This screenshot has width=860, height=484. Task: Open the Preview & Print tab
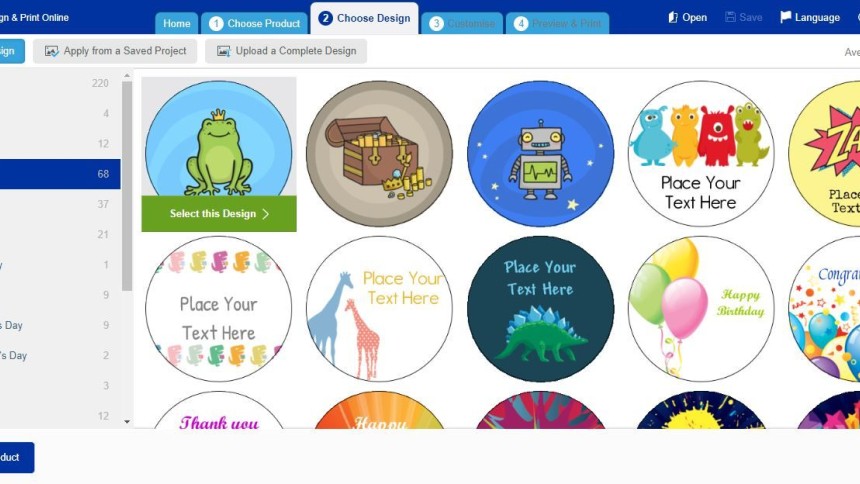click(557, 23)
